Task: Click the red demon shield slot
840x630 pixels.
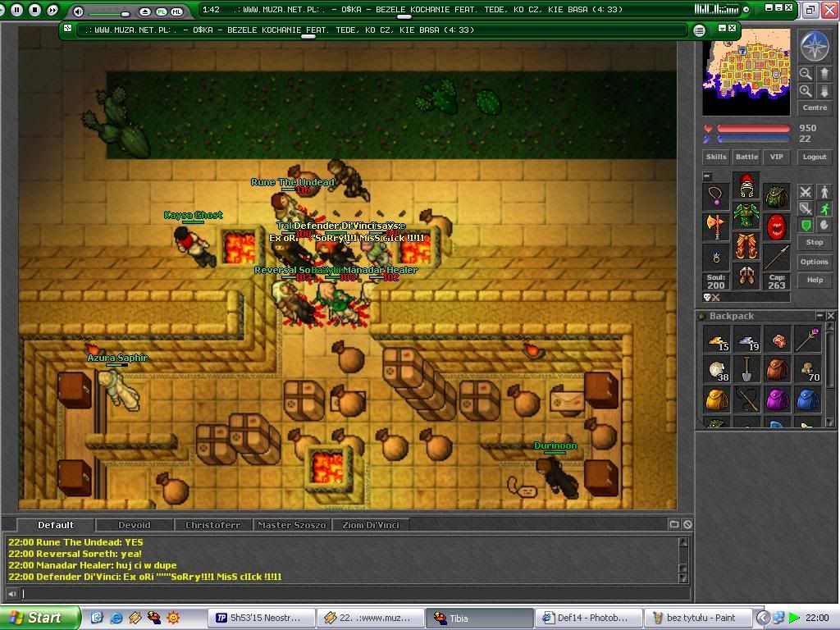Action: pyautogui.click(x=776, y=226)
